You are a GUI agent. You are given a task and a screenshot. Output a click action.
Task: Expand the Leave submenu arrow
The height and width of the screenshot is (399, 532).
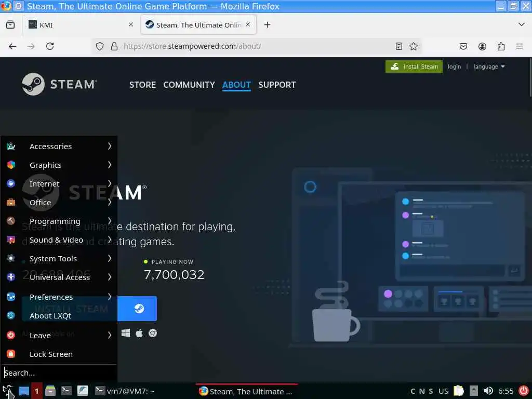click(x=110, y=335)
